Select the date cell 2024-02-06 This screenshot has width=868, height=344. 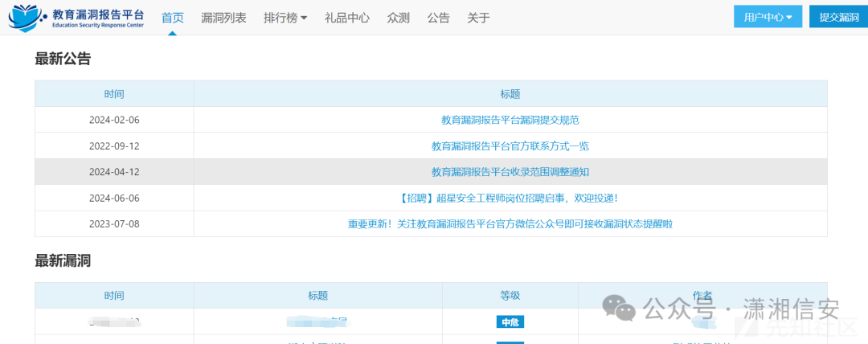[114, 120]
